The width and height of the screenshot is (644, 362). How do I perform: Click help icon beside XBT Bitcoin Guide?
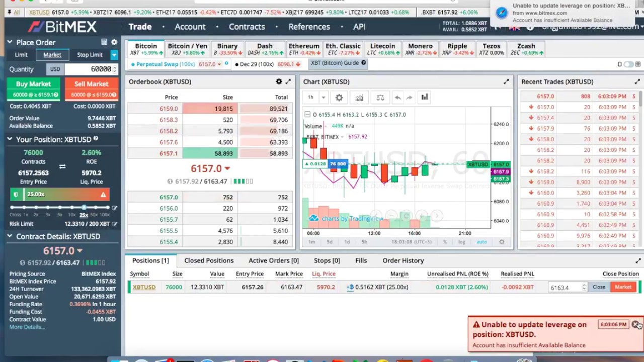(x=363, y=63)
